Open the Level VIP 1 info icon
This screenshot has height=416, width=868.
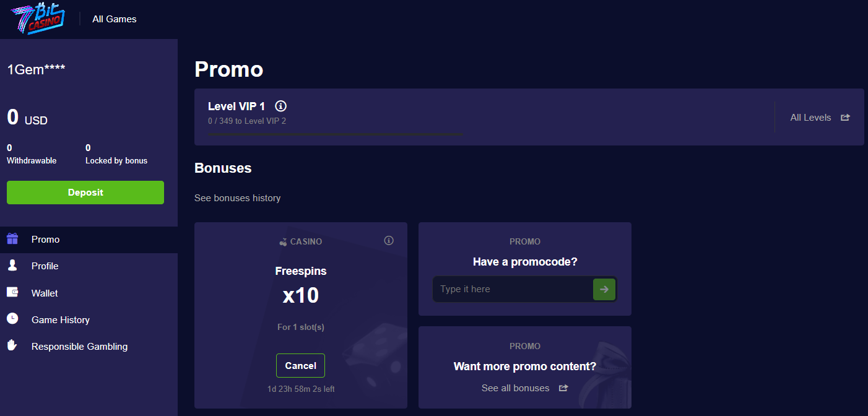click(x=280, y=106)
